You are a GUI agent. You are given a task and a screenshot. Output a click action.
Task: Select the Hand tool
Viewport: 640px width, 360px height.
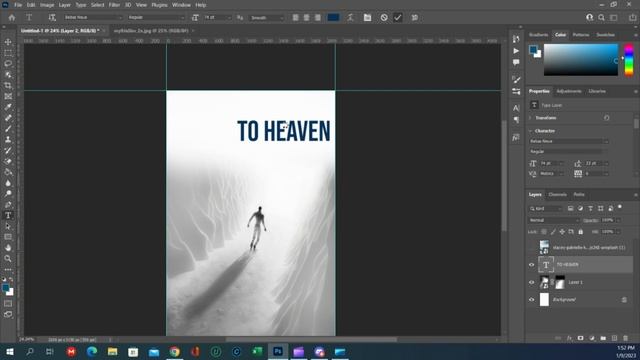(x=8, y=248)
